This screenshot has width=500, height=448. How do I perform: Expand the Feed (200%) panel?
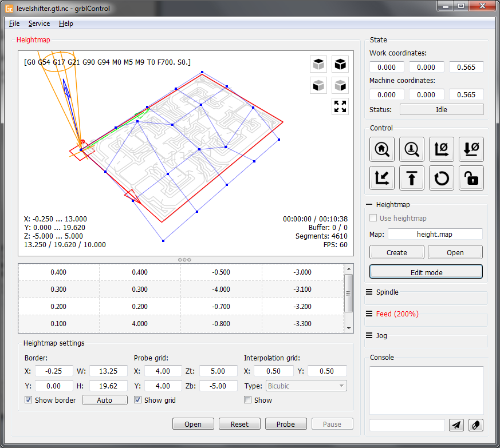tap(397, 314)
